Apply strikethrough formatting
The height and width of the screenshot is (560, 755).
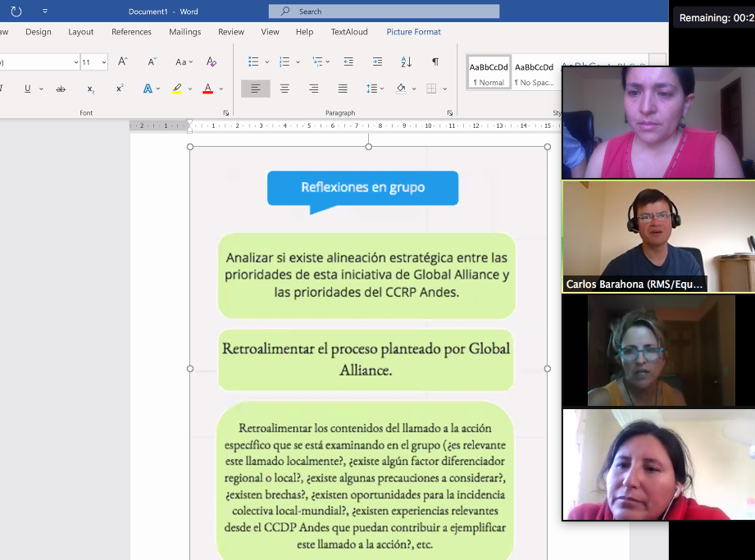[61, 89]
